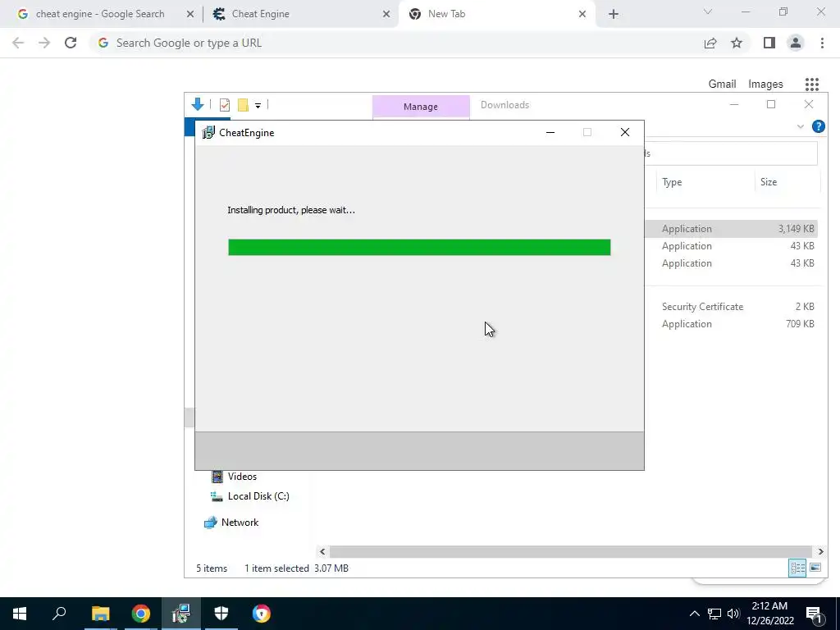Click the blue download arrow icon in Explorer

click(x=197, y=104)
